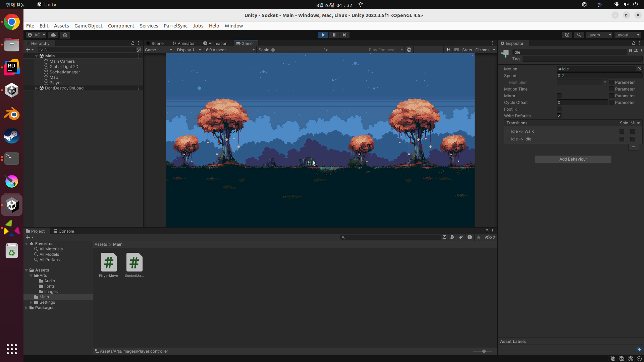Search by Type icon in Project toolbar
Viewport: 644px width, 362px height.
pyautogui.click(x=452, y=237)
